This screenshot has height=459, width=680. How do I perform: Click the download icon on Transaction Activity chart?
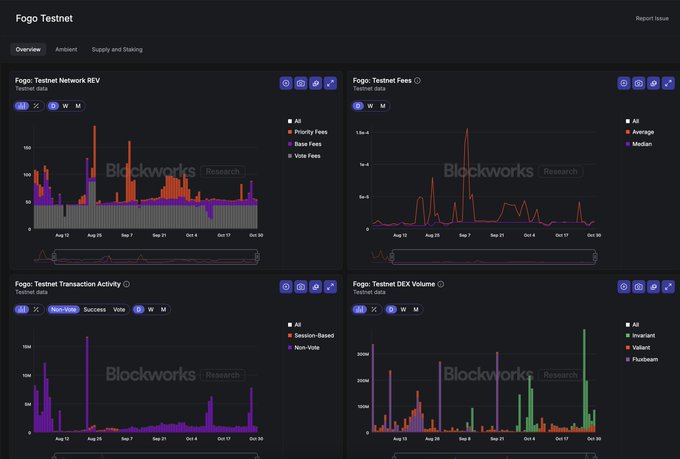click(286, 287)
